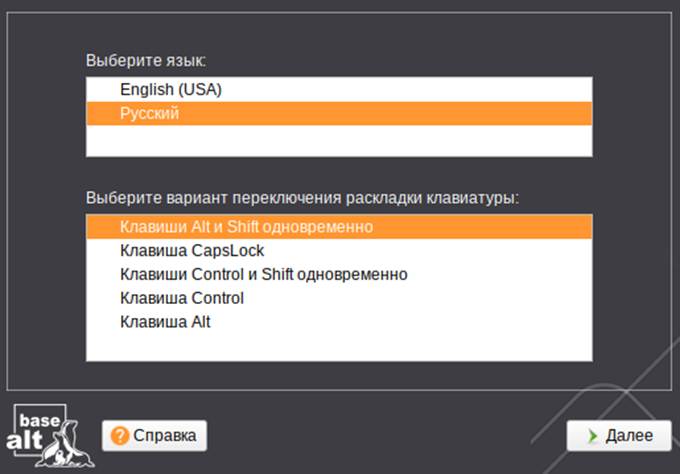Open help with the Справка button
680x474 pixels.
(154, 436)
